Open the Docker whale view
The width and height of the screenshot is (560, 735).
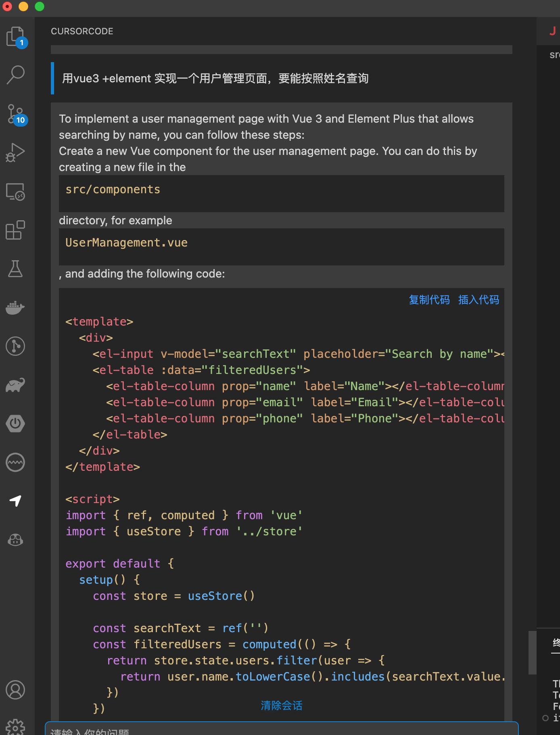coord(16,307)
